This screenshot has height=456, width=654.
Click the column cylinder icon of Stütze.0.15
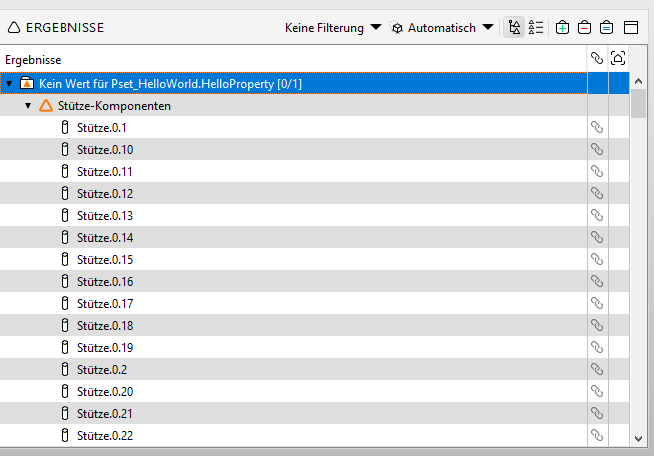(x=65, y=259)
